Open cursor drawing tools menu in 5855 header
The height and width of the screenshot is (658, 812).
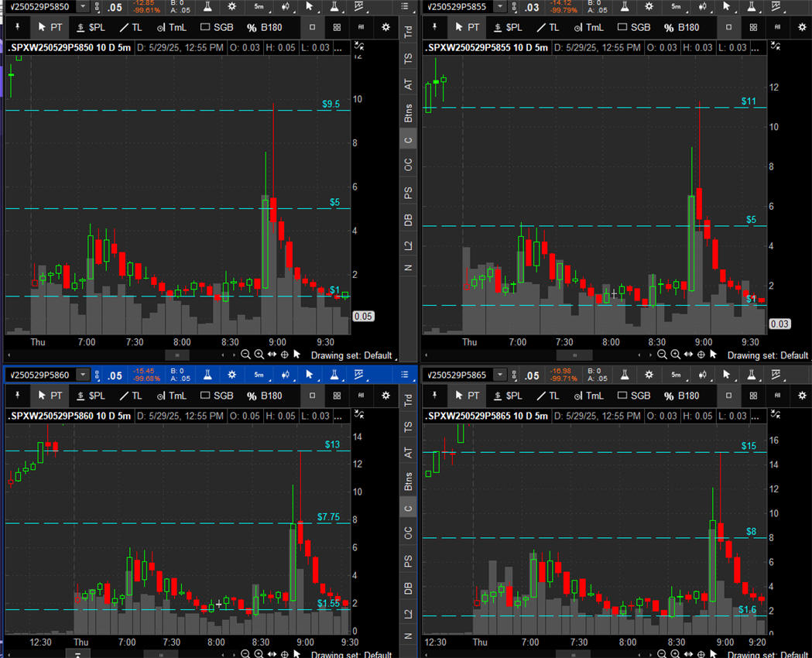coord(727,7)
